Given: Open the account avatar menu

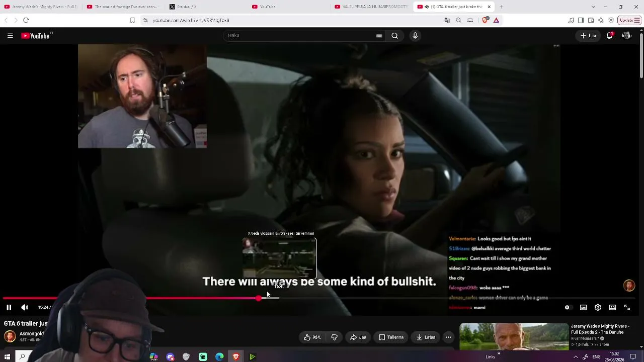Looking at the screenshot, I should point(626,36).
